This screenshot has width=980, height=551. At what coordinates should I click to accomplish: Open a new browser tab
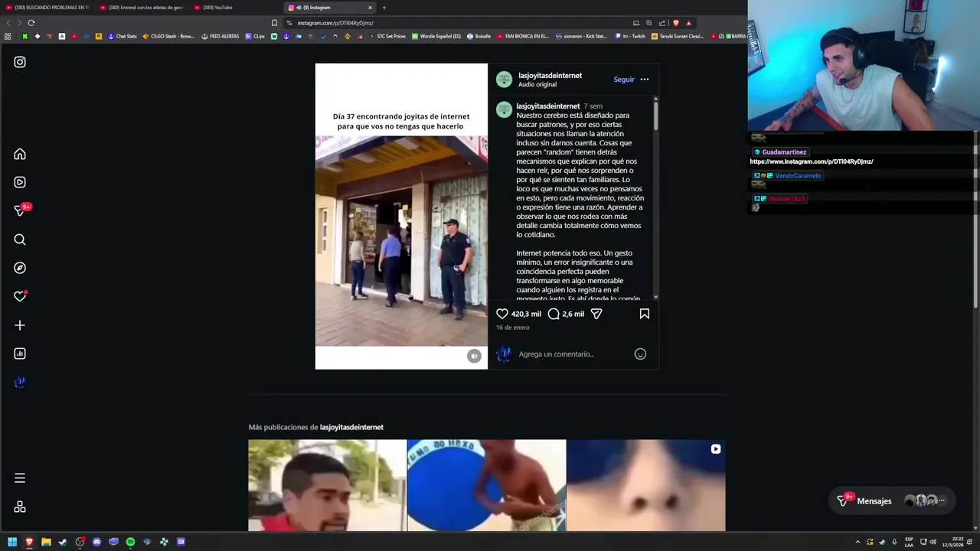384,8
